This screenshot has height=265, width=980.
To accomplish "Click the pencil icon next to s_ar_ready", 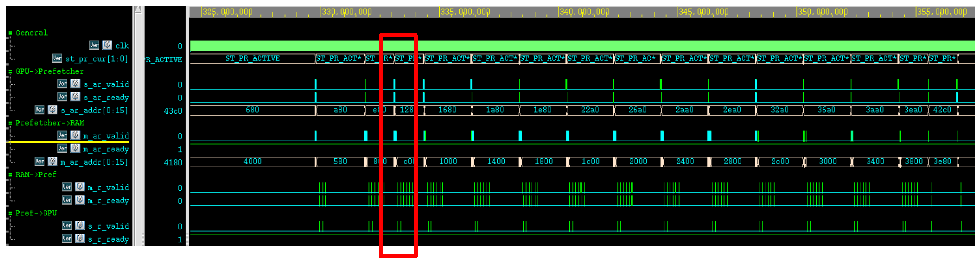I will point(75,97).
